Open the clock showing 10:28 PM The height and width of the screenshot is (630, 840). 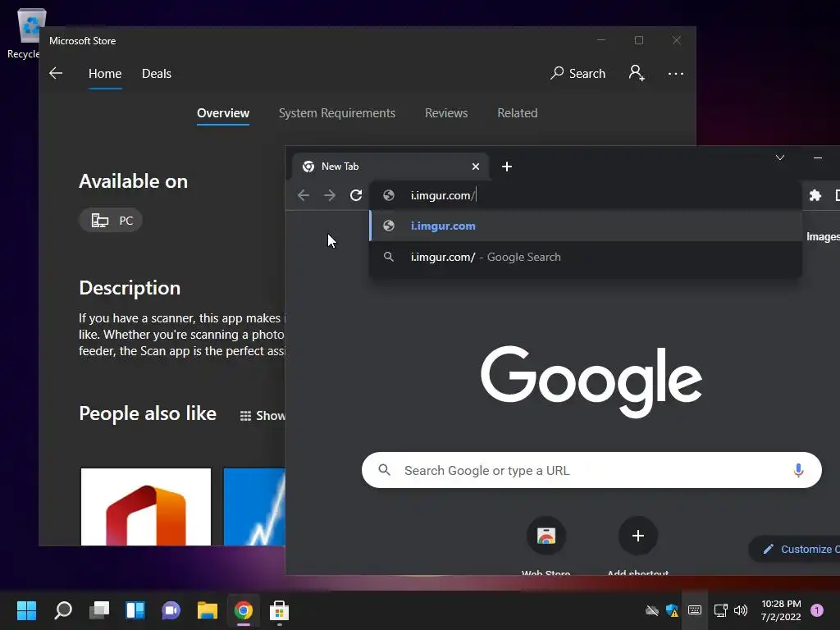pos(781,610)
